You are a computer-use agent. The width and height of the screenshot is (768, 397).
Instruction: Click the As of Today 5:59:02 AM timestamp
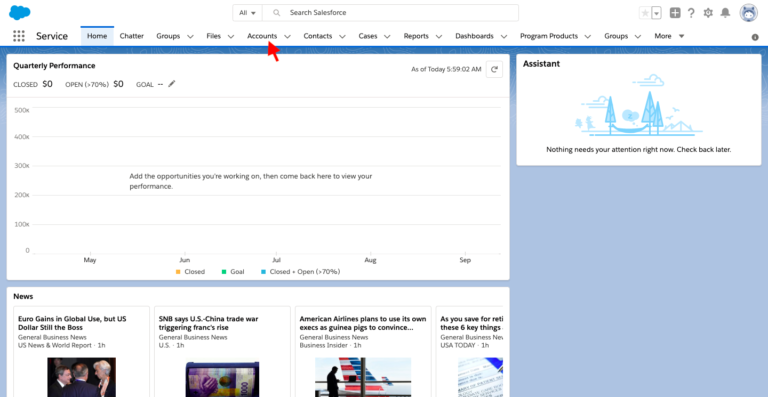pyautogui.click(x=446, y=70)
